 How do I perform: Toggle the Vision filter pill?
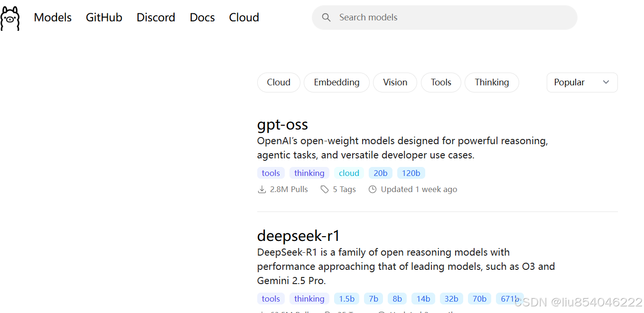(x=395, y=83)
